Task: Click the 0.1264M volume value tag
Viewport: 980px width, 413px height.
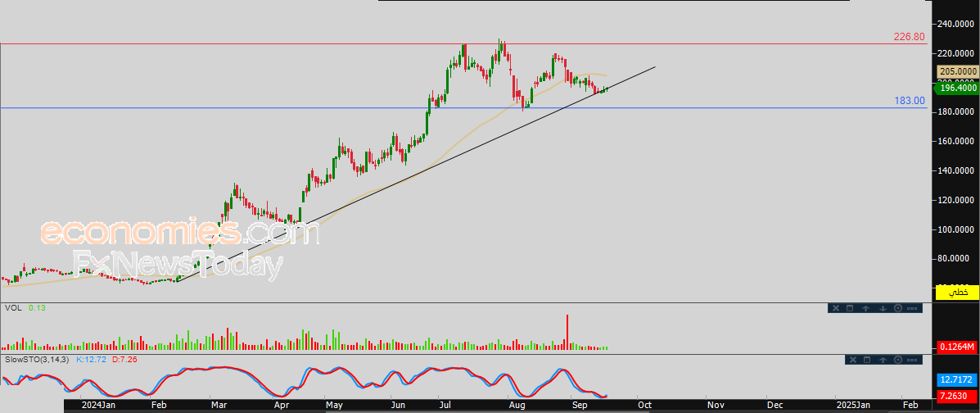Action: pos(956,347)
